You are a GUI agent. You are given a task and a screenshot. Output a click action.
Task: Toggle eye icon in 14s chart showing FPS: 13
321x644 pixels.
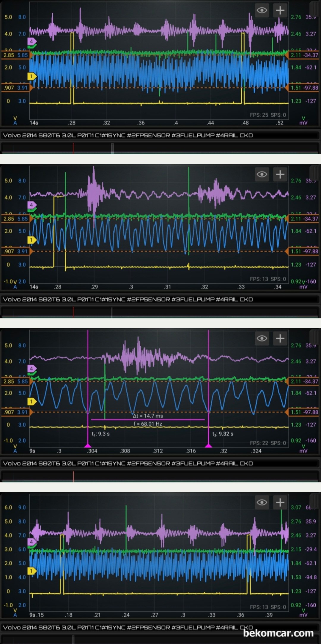pyautogui.click(x=262, y=174)
